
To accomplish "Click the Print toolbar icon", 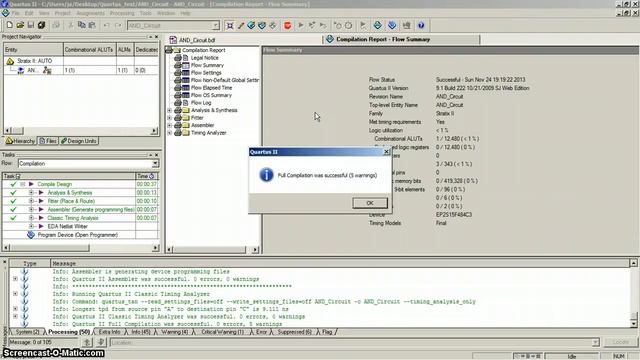I will click(x=56, y=25).
